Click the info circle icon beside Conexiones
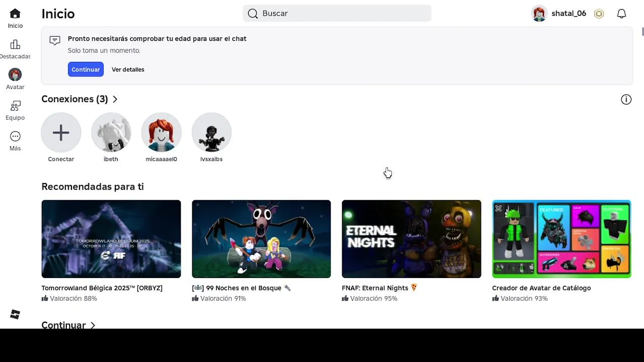Image resolution: width=644 pixels, height=362 pixels. pos(626,100)
